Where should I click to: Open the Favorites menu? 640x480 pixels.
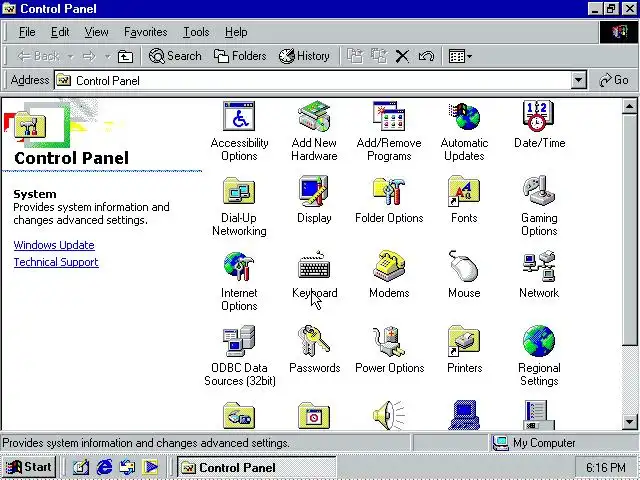(x=146, y=32)
